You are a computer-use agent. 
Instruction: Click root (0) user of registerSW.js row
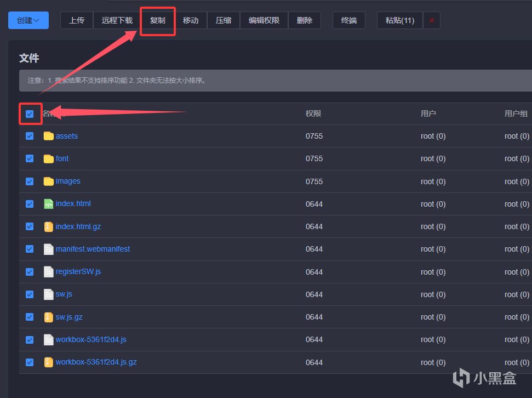[433, 272]
